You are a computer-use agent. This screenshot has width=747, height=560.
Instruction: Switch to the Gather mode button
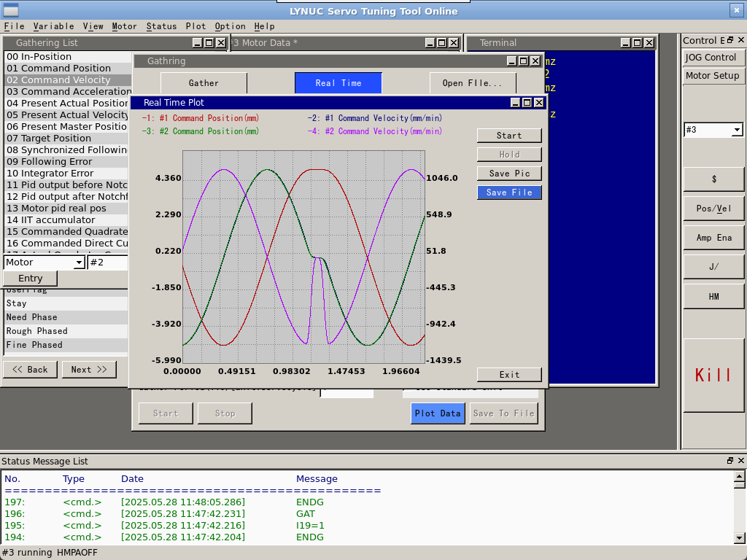(x=204, y=83)
